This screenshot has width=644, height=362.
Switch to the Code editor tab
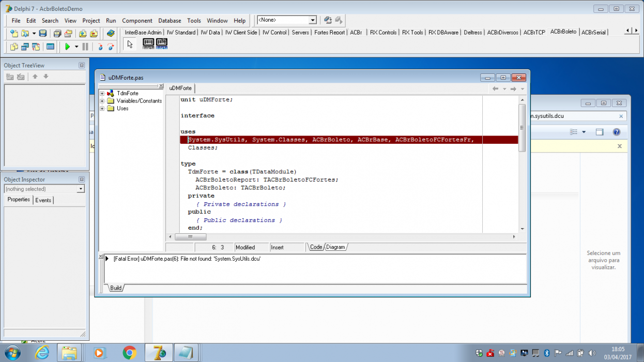(x=316, y=247)
